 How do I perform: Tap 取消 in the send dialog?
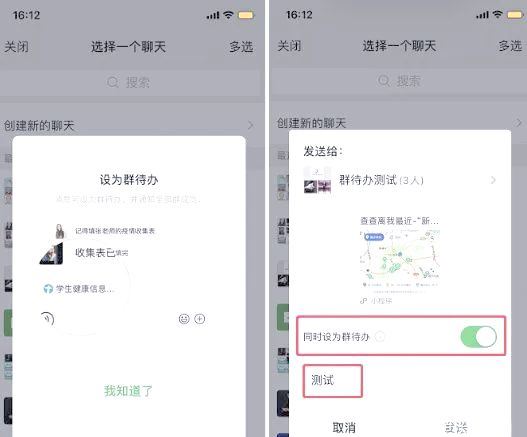pos(344,428)
